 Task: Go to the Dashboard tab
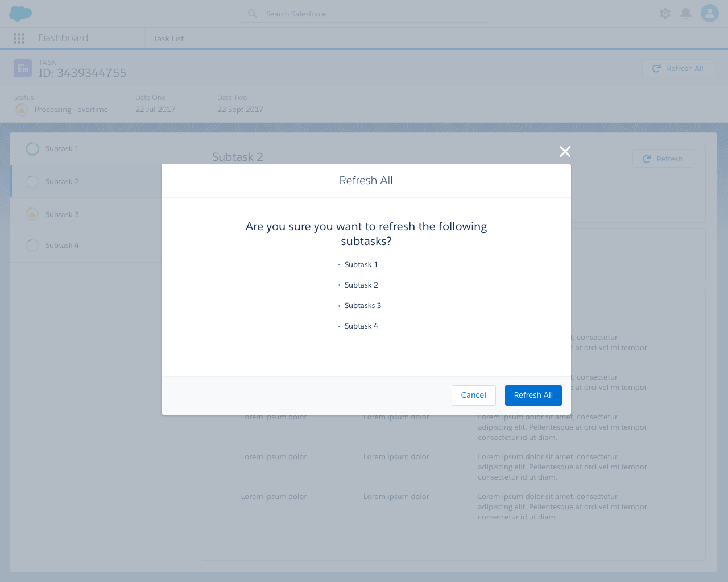[x=63, y=38]
